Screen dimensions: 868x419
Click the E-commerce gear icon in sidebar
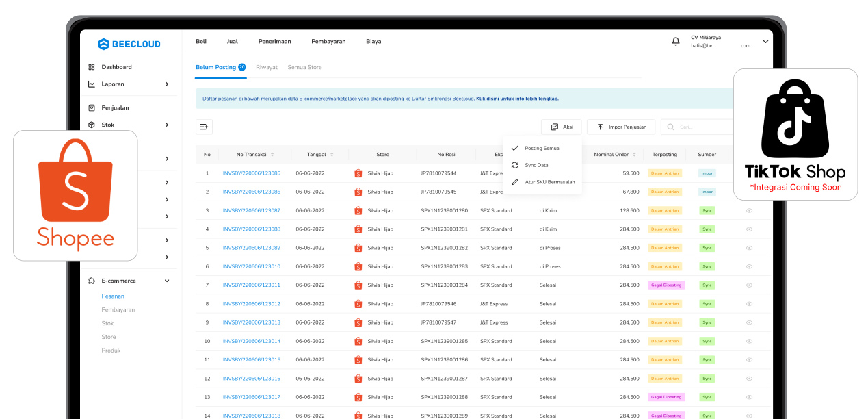pyautogui.click(x=92, y=281)
